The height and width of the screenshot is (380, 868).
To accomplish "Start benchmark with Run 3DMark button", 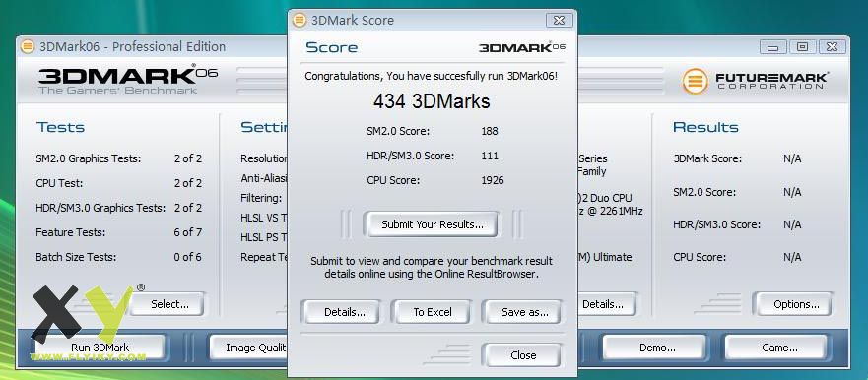I will [x=100, y=348].
